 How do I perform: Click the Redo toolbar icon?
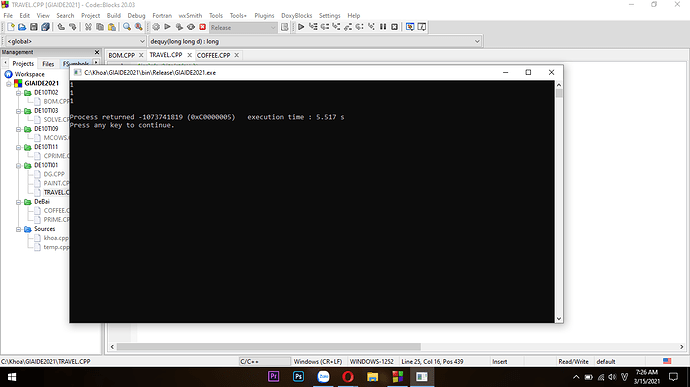pos(72,27)
